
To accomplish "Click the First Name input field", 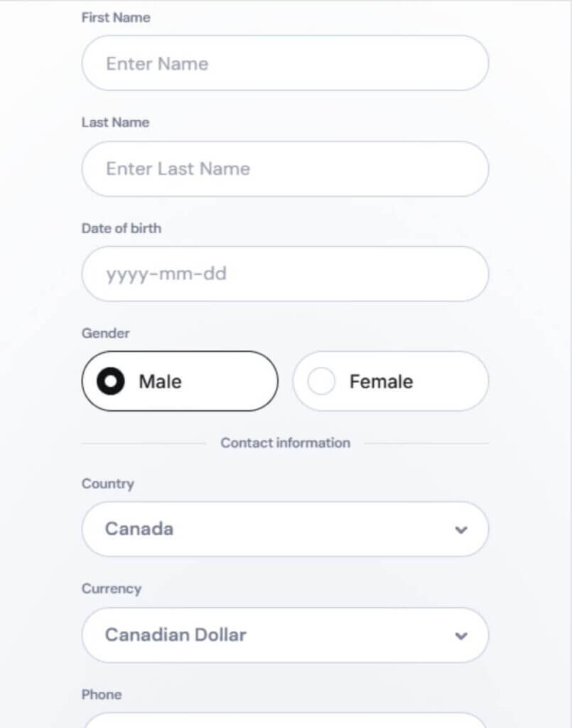I will 285,63.
